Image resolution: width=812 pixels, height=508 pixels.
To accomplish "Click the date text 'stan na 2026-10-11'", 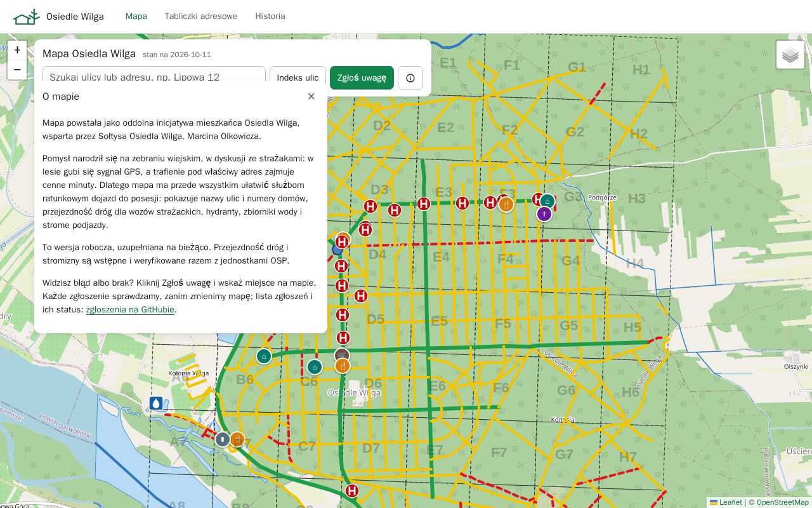I will [177, 55].
